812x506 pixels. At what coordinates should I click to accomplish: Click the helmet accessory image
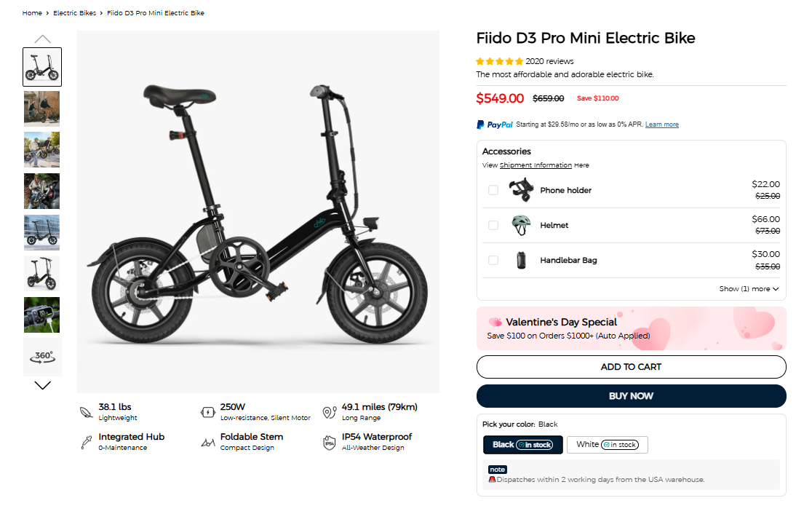pyautogui.click(x=521, y=225)
